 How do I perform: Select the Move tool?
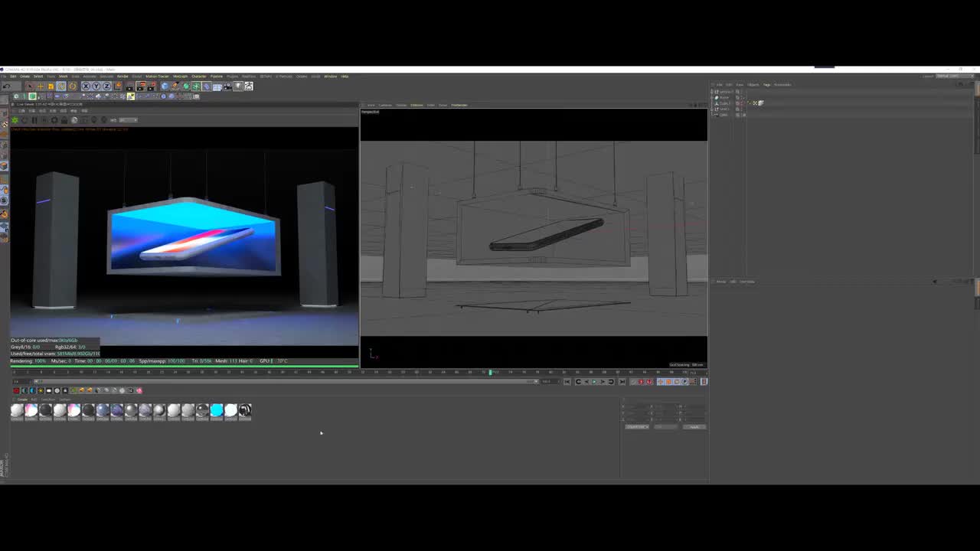[40, 86]
